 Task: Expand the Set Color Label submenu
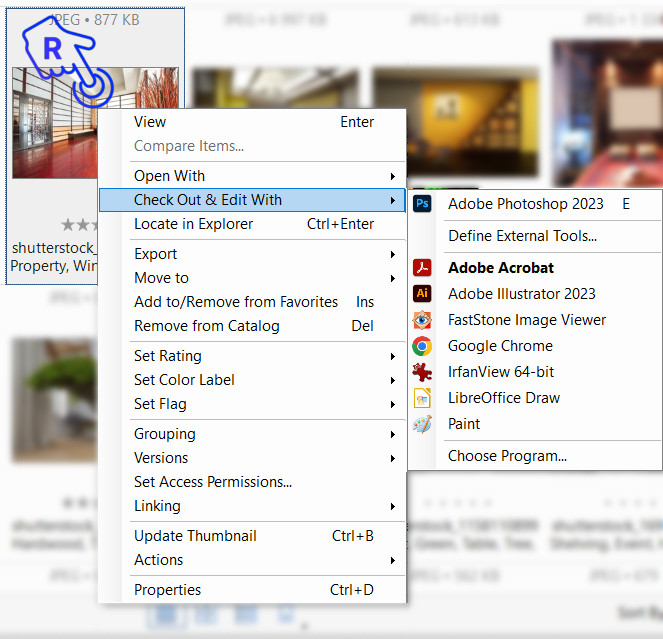[x=252, y=380]
